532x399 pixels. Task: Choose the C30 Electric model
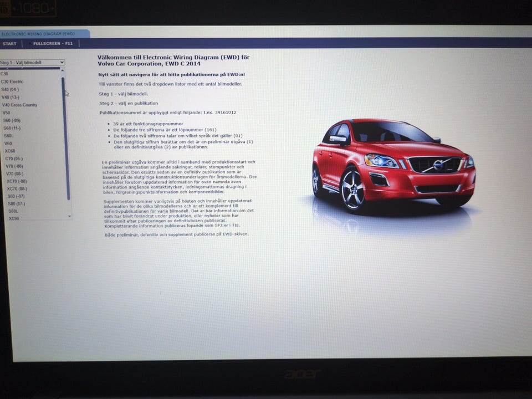pos(12,81)
